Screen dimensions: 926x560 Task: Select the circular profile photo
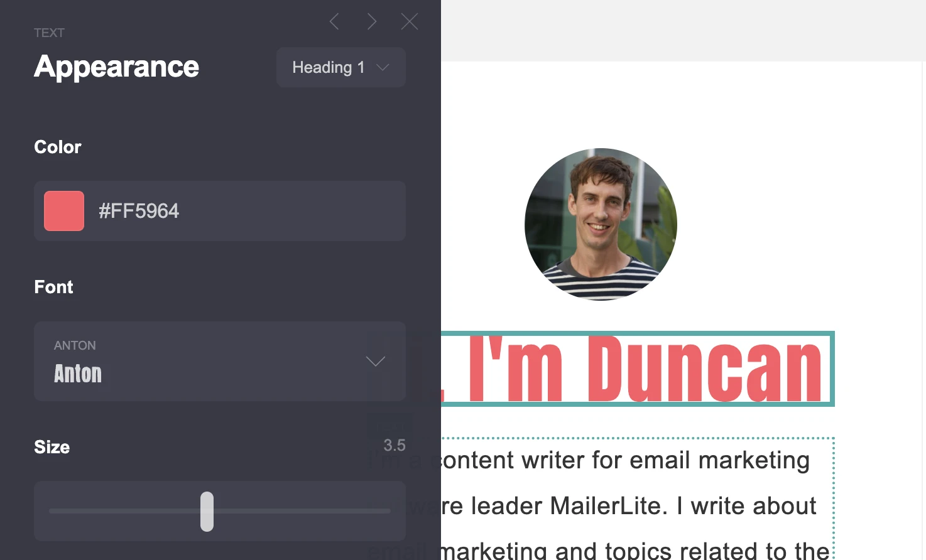(x=601, y=224)
